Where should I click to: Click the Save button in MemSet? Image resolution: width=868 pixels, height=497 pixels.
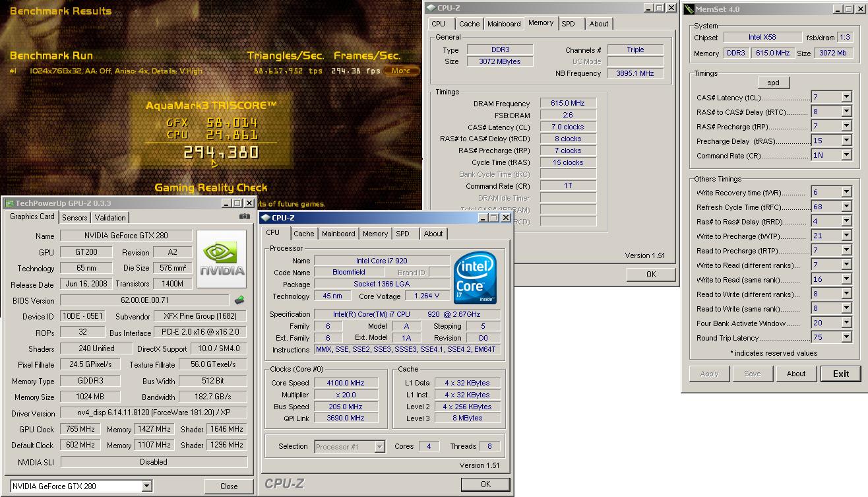[753, 374]
